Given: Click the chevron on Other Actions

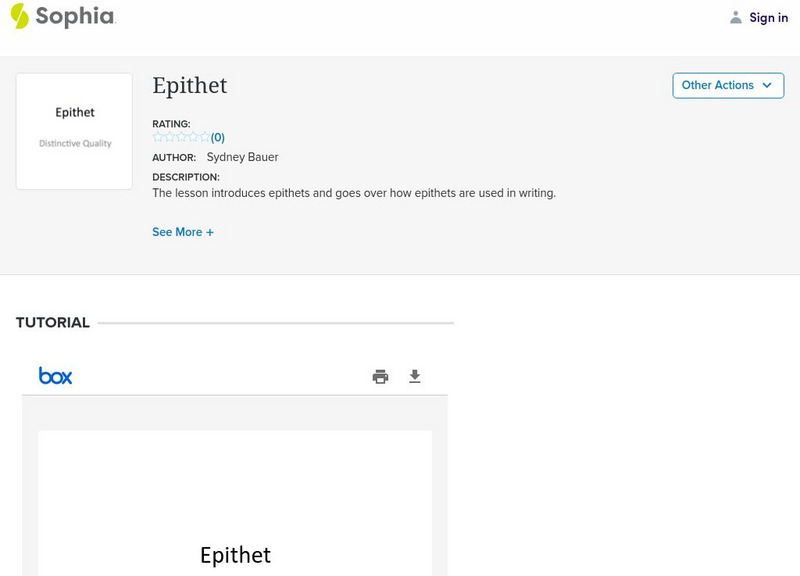Looking at the screenshot, I should (769, 85).
